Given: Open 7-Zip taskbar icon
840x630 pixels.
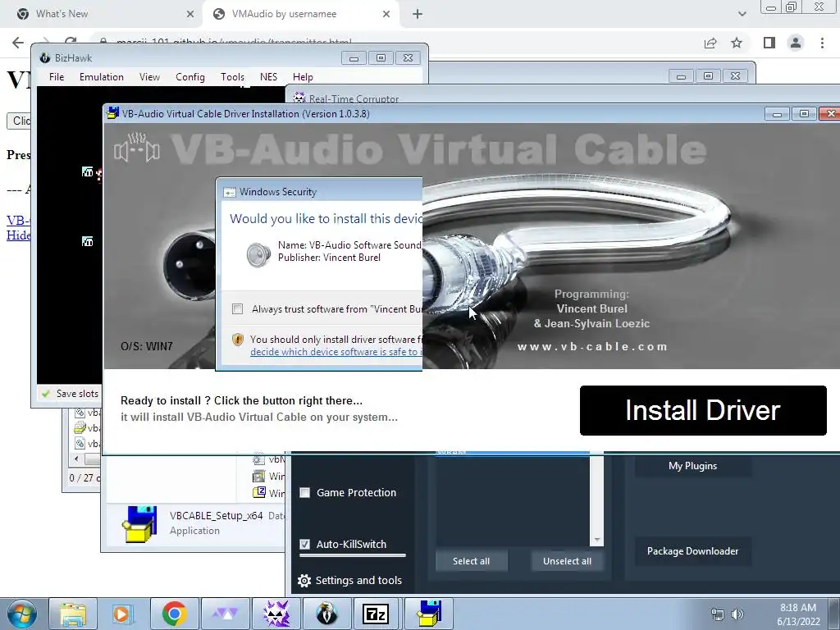Looking at the screenshot, I should (376, 614).
